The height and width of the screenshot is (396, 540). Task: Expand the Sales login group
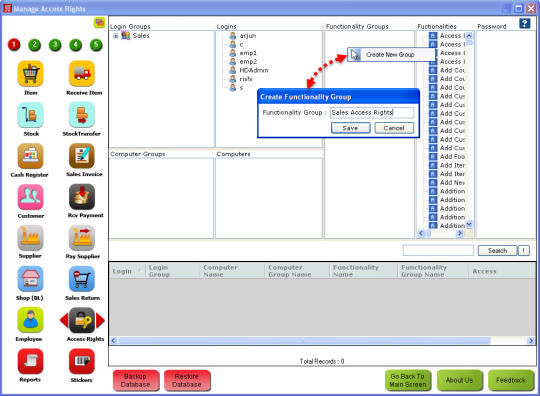click(116, 35)
